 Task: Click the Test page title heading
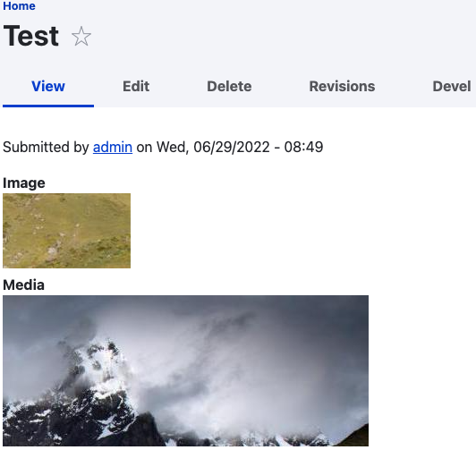(31, 36)
